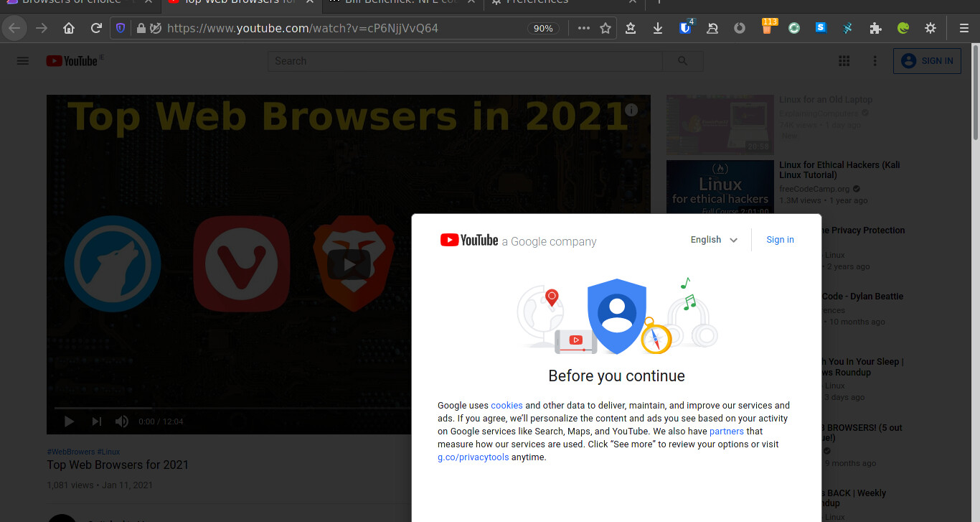Click the YouTube SIGN IN button
Screen dimensions: 980x522
coord(927,61)
